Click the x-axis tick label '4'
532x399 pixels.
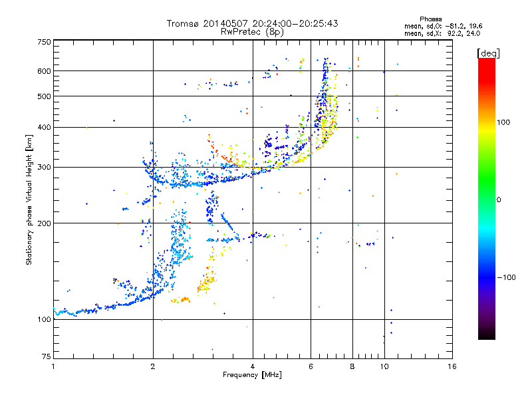point(253,366)
